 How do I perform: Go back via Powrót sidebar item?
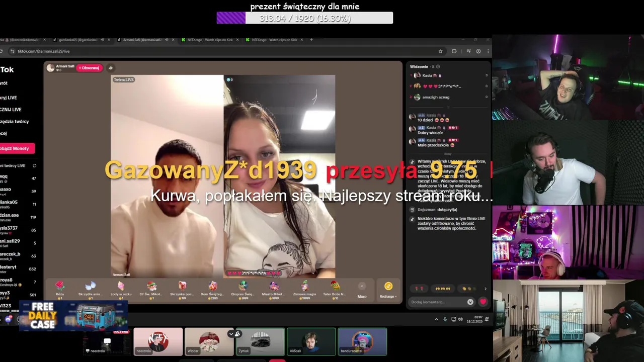(x=4, y=83)
